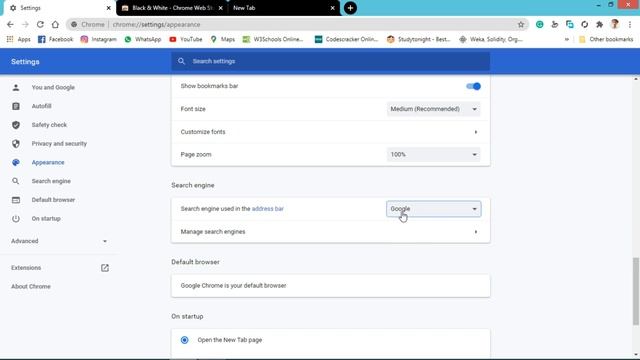Click the address bar URL

156,24
